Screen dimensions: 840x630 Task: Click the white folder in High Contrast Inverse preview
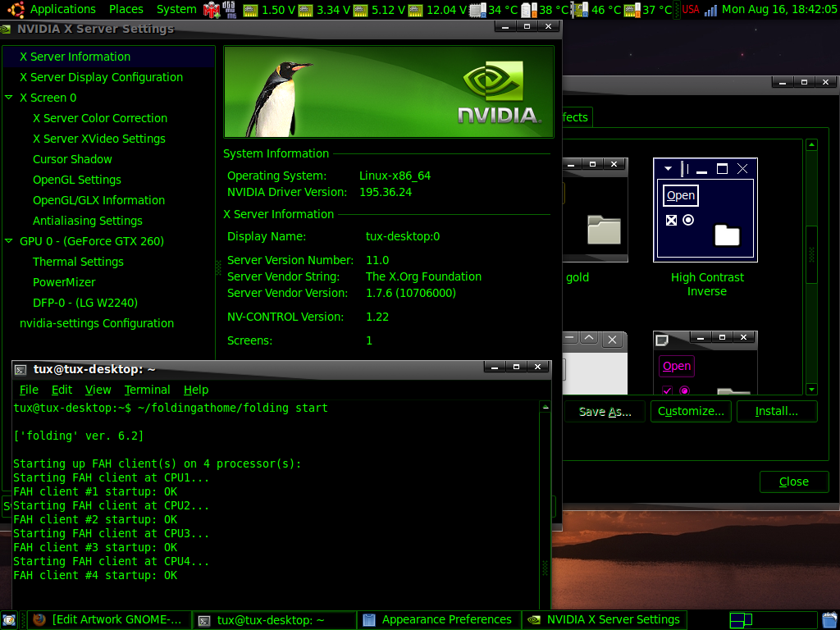(x=727, y=235)
